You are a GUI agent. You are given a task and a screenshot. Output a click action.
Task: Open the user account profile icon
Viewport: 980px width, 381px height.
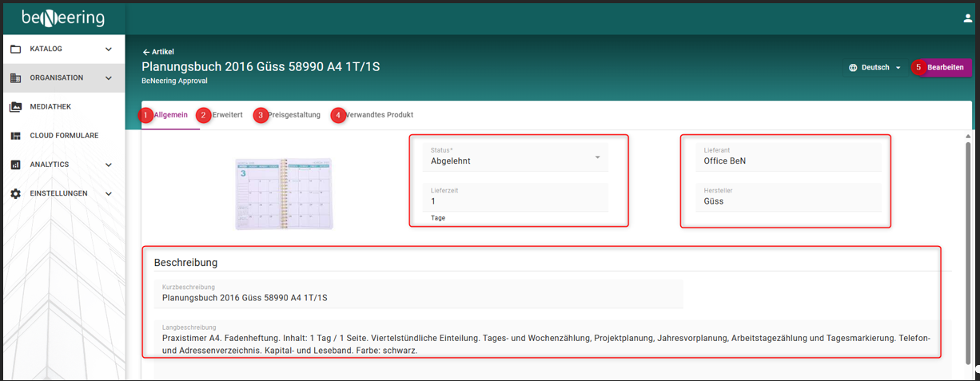[967, 18]
